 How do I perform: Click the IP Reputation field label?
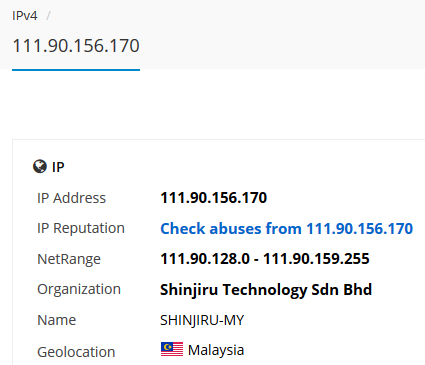coord(81,229)
